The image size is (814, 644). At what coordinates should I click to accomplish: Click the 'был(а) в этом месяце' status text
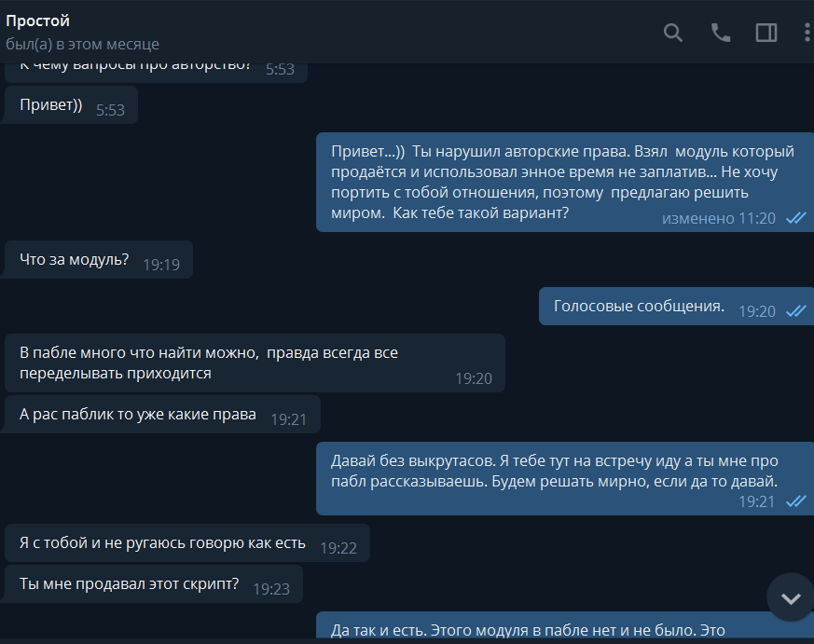[x=82, y=45]
